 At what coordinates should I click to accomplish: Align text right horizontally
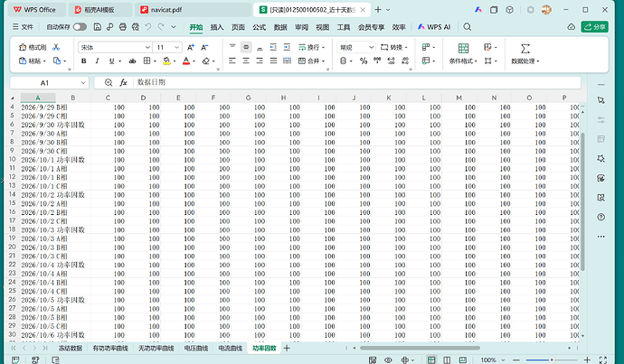point(260,61)
